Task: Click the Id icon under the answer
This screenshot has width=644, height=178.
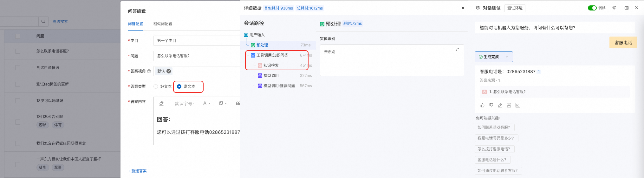Action: (x=518, y=105)
